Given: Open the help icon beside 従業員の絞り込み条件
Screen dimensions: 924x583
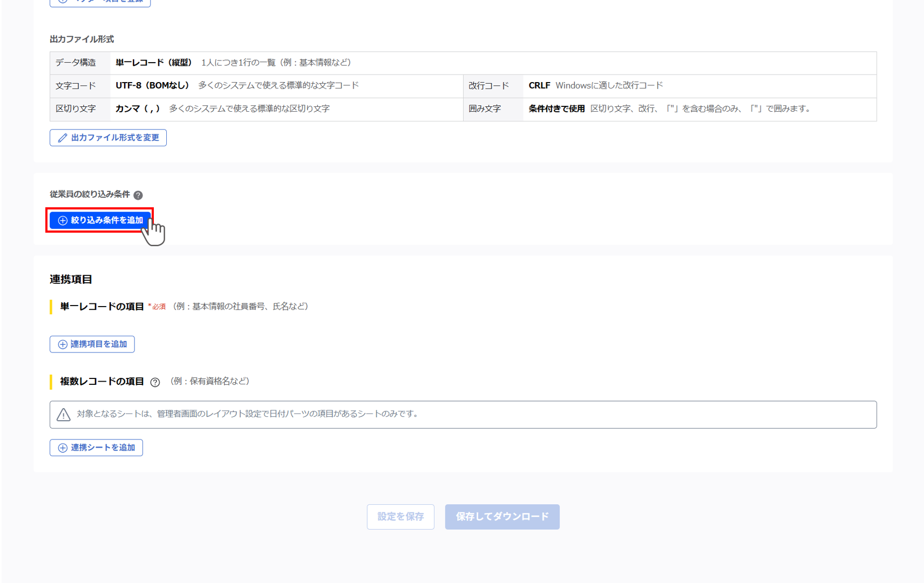Looking at the screenshot, I should coord(139,195).
